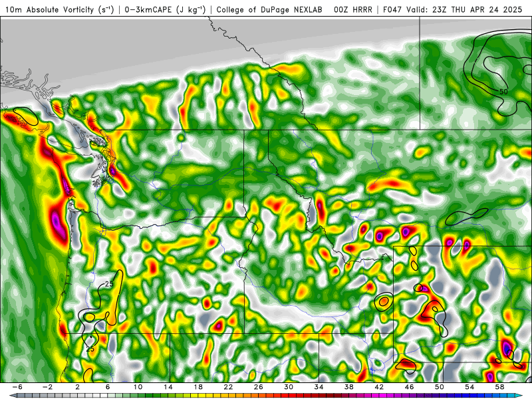Click the "14" colorbar value
Screen dimensions: 532x399
168,387
